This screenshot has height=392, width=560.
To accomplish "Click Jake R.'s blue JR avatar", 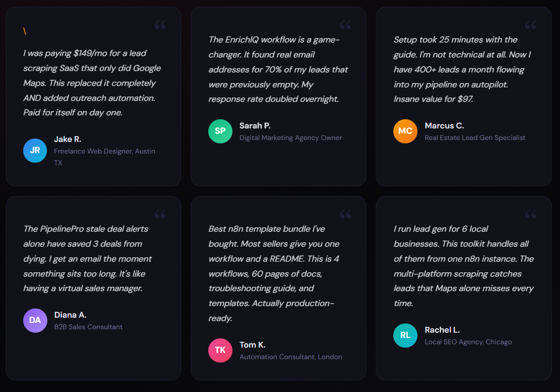I will (35, 150).
